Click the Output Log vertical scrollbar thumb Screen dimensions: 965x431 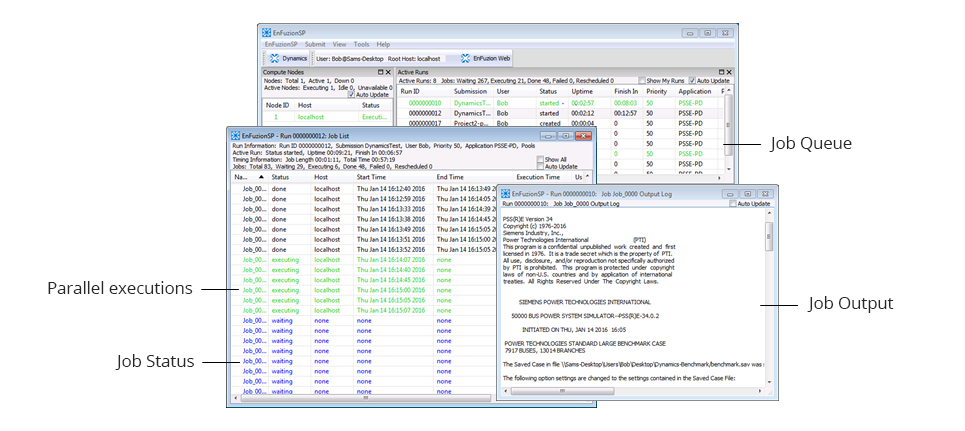(x=769, y=236)
